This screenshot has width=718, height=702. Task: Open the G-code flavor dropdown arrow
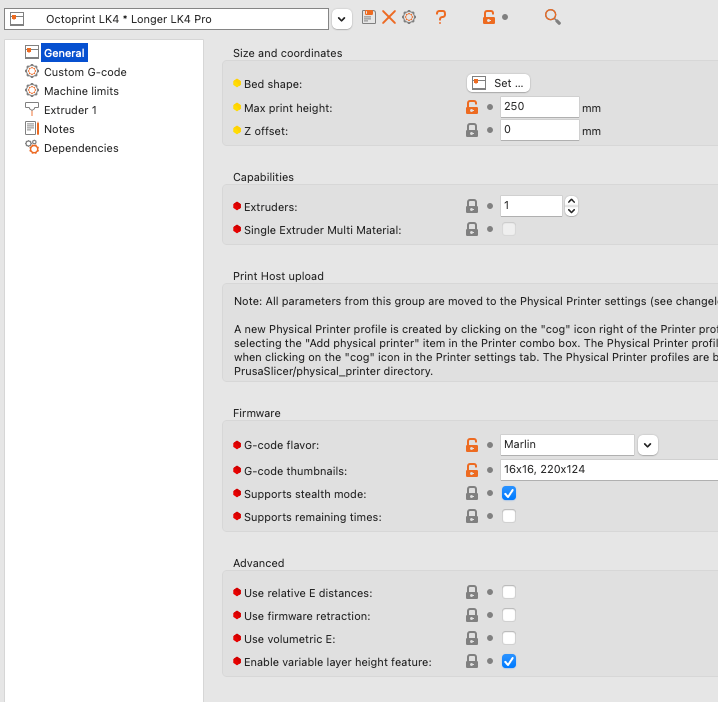(x=647, y=445)
